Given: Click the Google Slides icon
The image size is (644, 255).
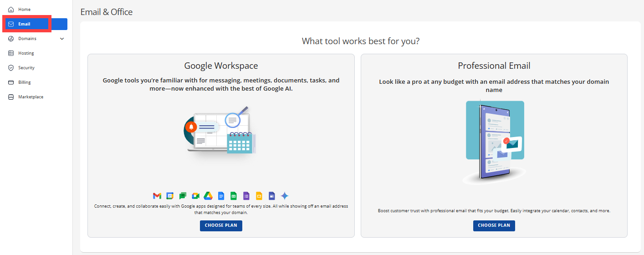Looking at the screenshot, I should click(259, 196).
